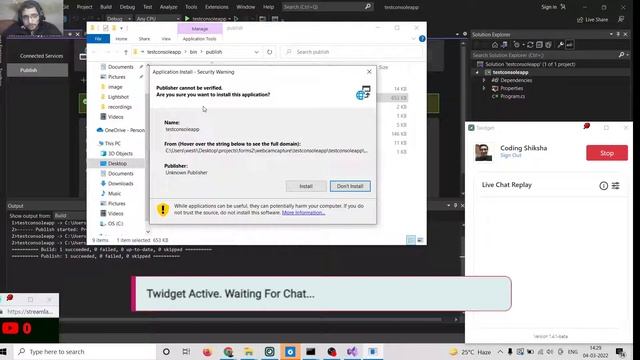This screenshot has width=640, height=360.
Task: Open the File tab in File Explorer
Action: tap(98, 39)
